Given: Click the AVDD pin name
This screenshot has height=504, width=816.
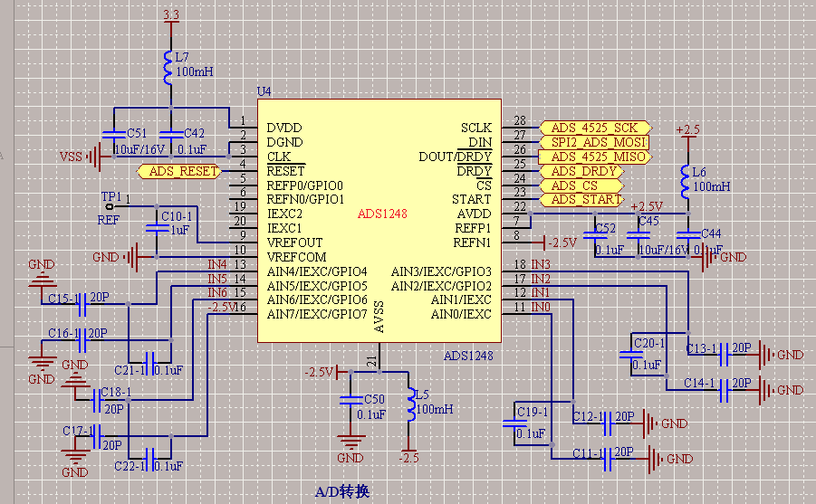Looking at the screenshot, I should pyautogui.click(x=474, y=214).
